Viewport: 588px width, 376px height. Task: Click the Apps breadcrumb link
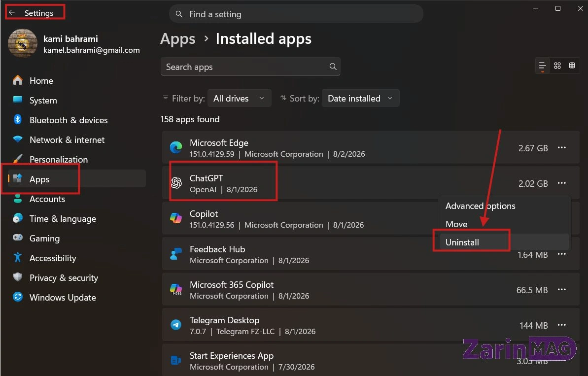(178, 39)
